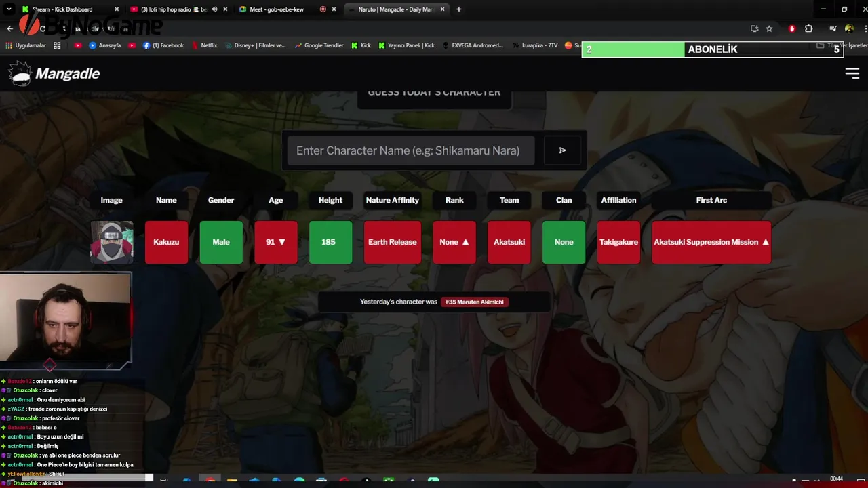The width and height of the screenshot is (868, 488).
Task: Click the 91 age cell with down arrow
Action: [276, 242]
